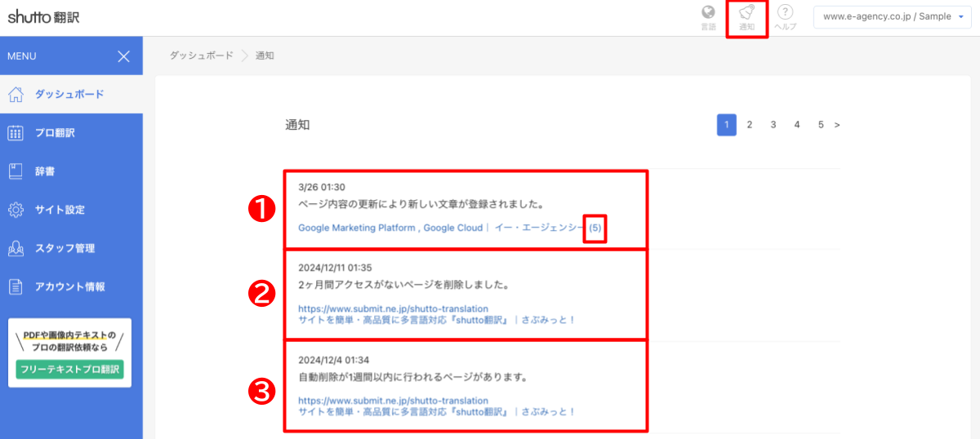Viewport: 980px width, 439px height.
Task: Open the URL link under 2024/12/11 notification
Action: tap(393, 308)
